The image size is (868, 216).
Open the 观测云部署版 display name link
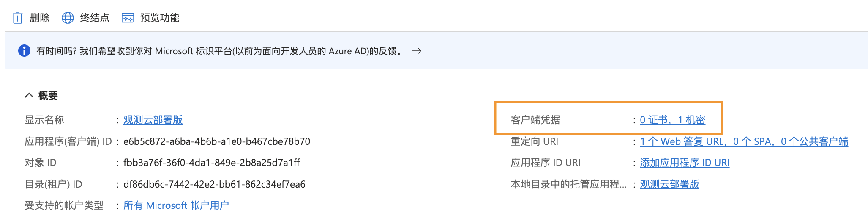point(153,120)
